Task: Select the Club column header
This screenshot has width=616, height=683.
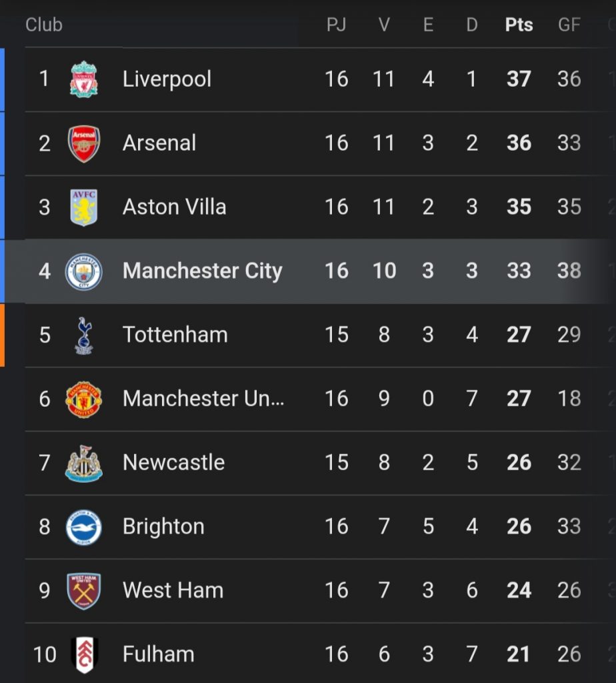Action: coord(44,25)
